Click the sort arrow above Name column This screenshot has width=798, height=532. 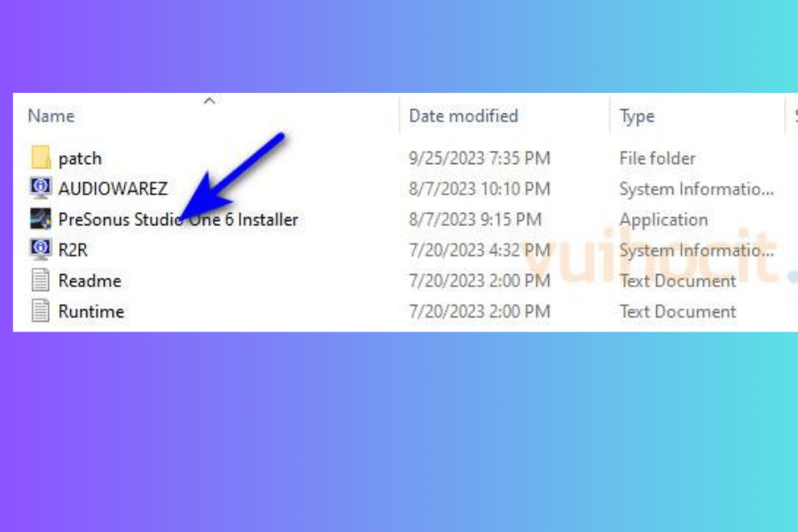(209, 101)
